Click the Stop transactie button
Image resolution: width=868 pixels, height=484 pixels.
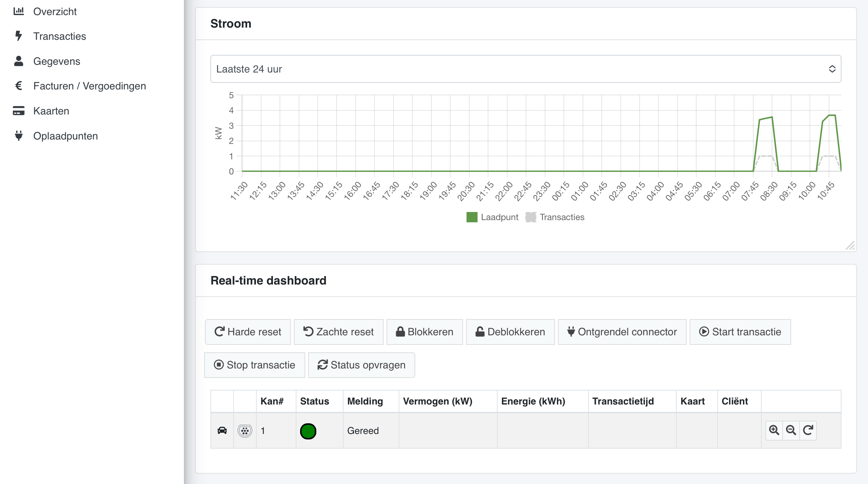point(255,365)
